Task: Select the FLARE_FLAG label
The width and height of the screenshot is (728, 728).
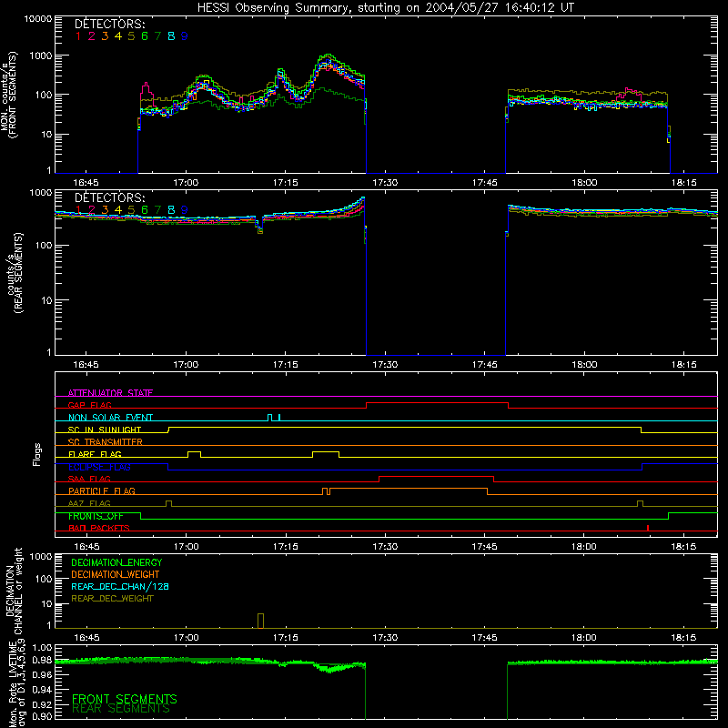Action: click(95, 454)
